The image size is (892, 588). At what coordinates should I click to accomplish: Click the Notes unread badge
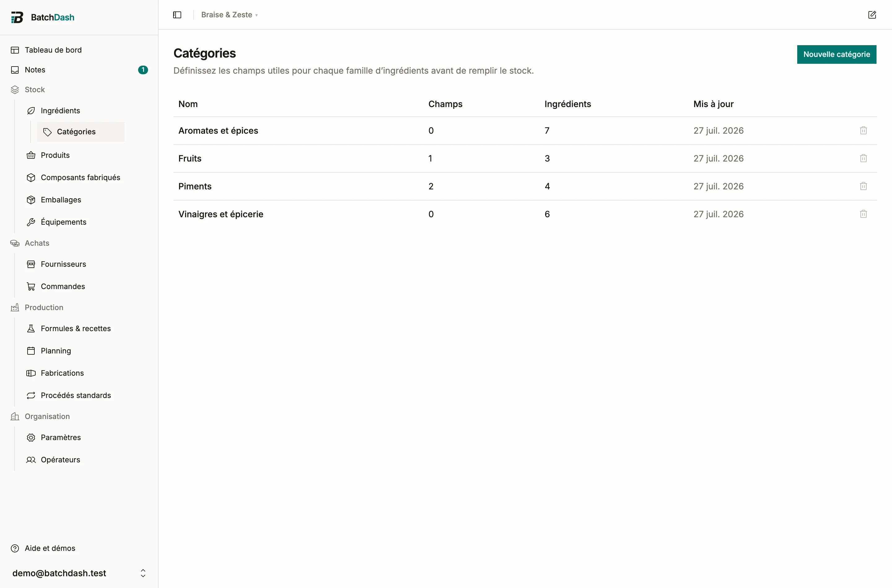(x=143, y=70)
